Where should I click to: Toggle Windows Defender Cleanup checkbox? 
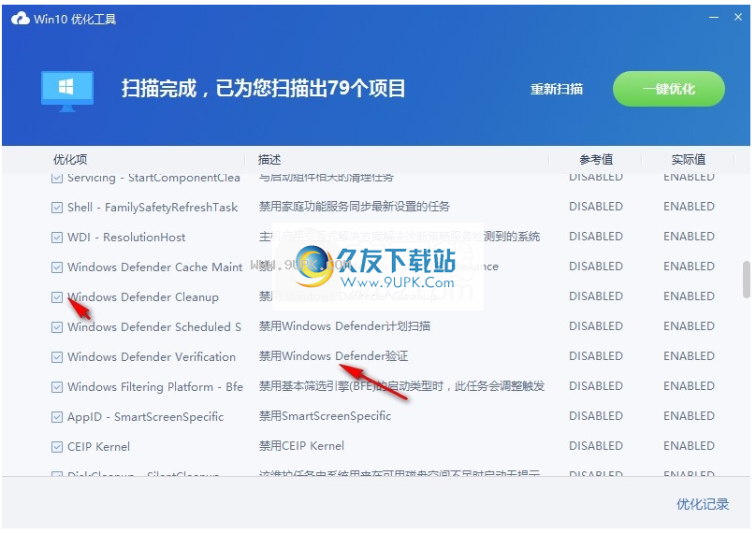coord(57,297)
